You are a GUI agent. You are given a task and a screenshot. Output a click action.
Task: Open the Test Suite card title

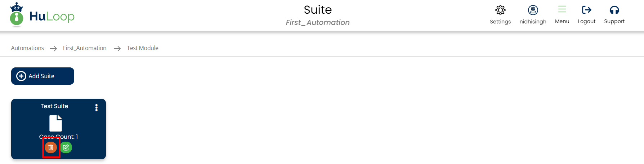(54, 106)
